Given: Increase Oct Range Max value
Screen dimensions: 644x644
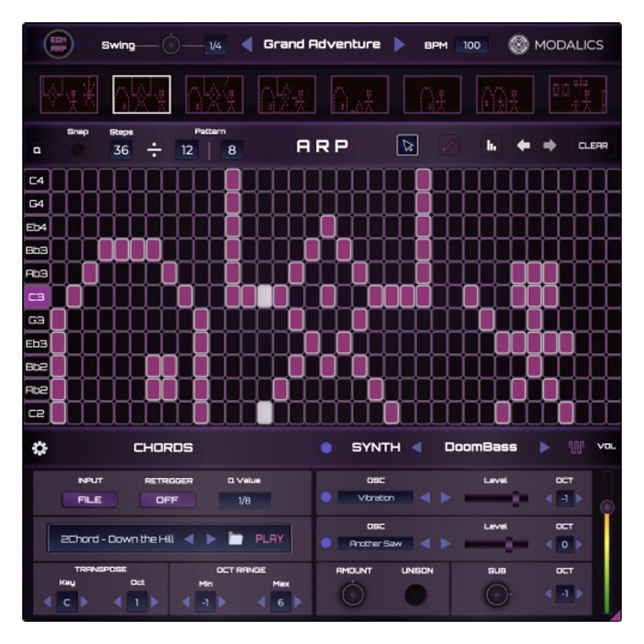Looking at the screenshot, I should (x=298, y=602).
